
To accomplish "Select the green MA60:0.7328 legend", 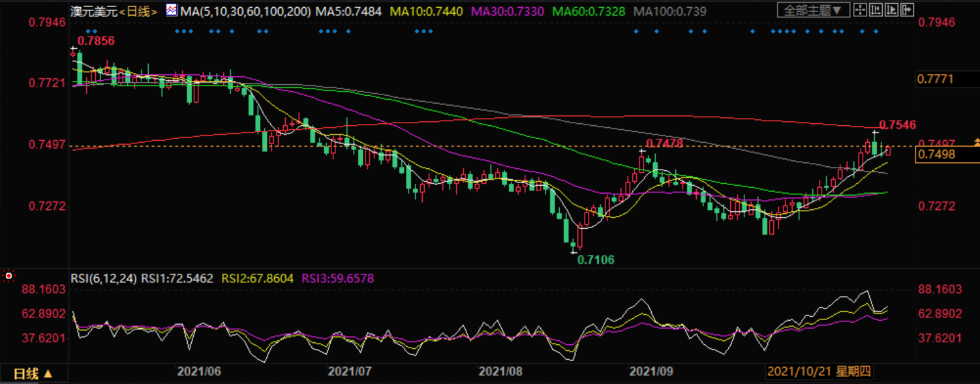I will click(589, 11).
